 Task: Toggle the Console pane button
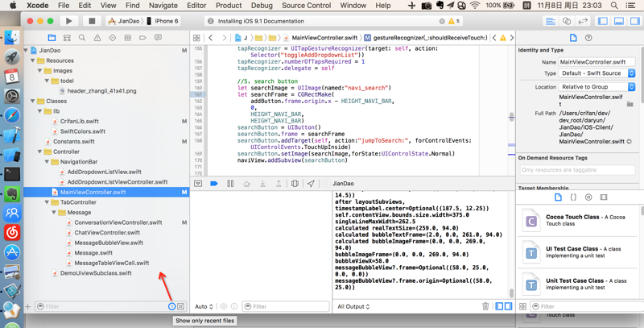(x=509, y=306)
